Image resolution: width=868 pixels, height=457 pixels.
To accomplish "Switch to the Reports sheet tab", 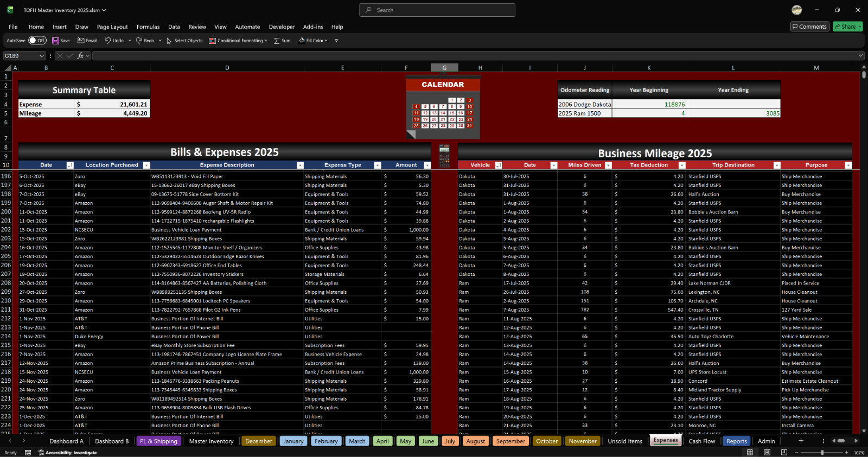I will tap(737, 441).
